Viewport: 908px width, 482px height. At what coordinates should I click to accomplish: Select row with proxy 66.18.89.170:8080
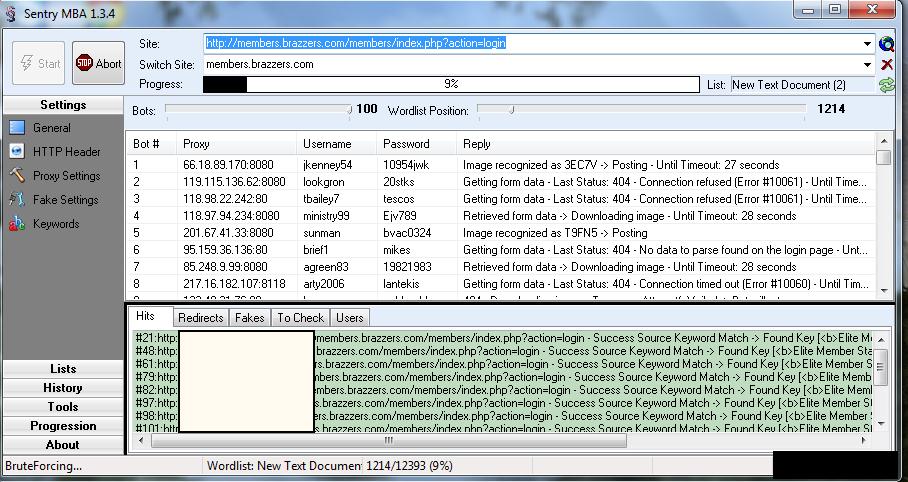click(x=501, y=165)
